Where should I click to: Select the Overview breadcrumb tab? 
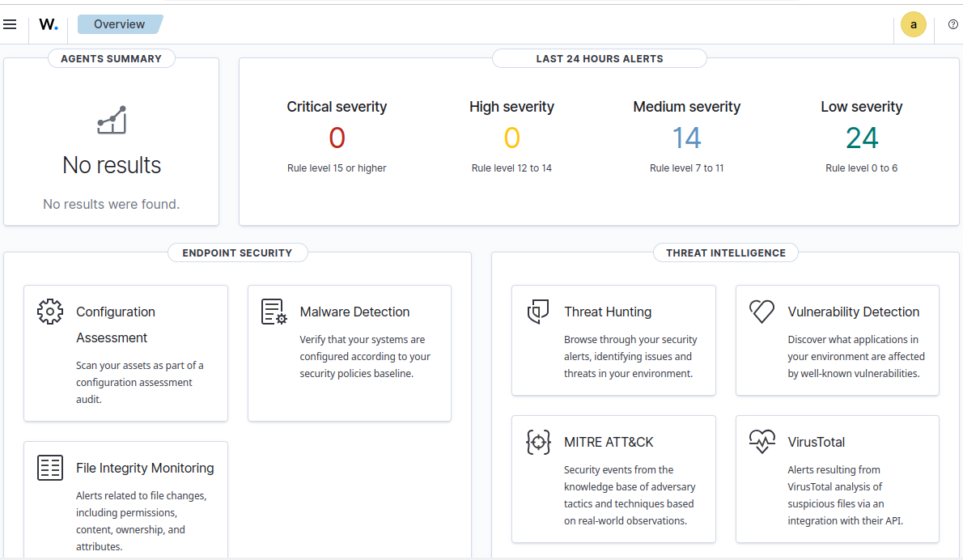pyautogui.click(x=119, y=24)
